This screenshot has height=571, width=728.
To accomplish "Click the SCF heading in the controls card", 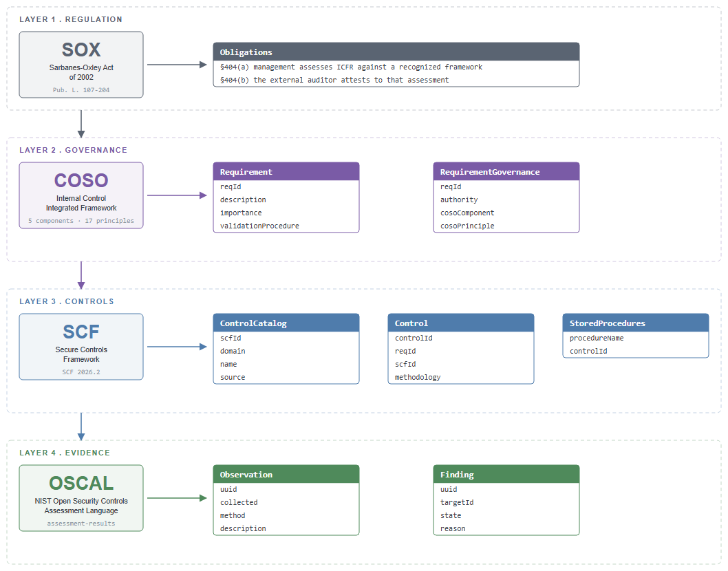I will (81, 332).
